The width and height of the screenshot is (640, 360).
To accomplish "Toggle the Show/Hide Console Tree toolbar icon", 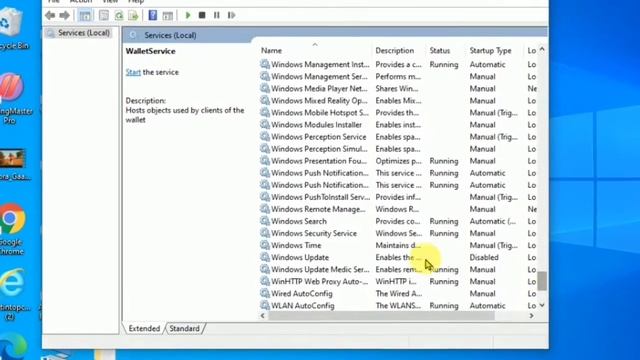I will tap(85, 16).
